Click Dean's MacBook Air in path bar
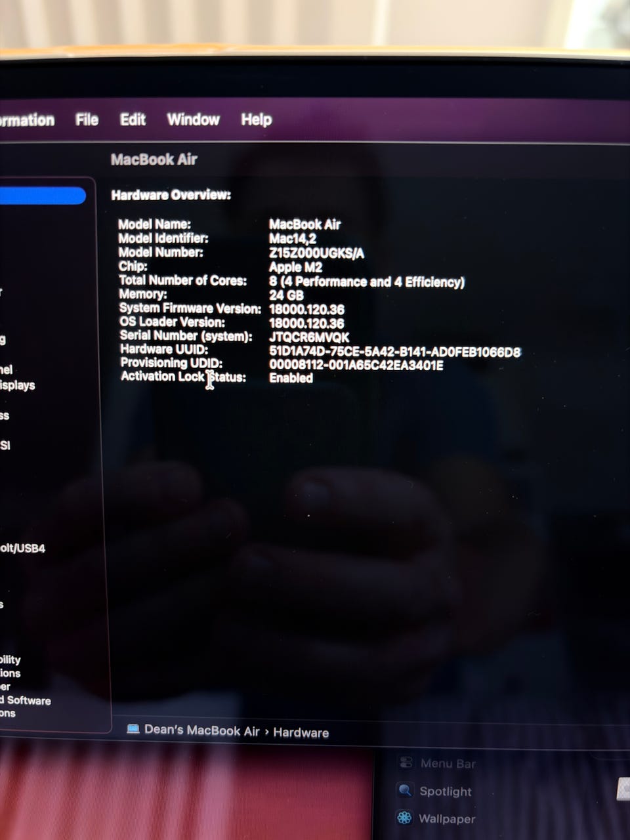Image resolution: width=630 pixels, height=840 pixels. click(201, 730)
